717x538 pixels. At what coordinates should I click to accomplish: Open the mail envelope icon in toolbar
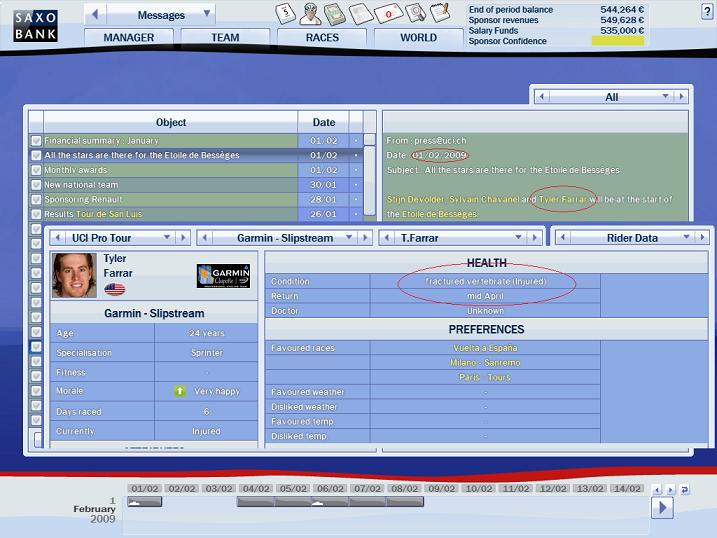[388, 14]
